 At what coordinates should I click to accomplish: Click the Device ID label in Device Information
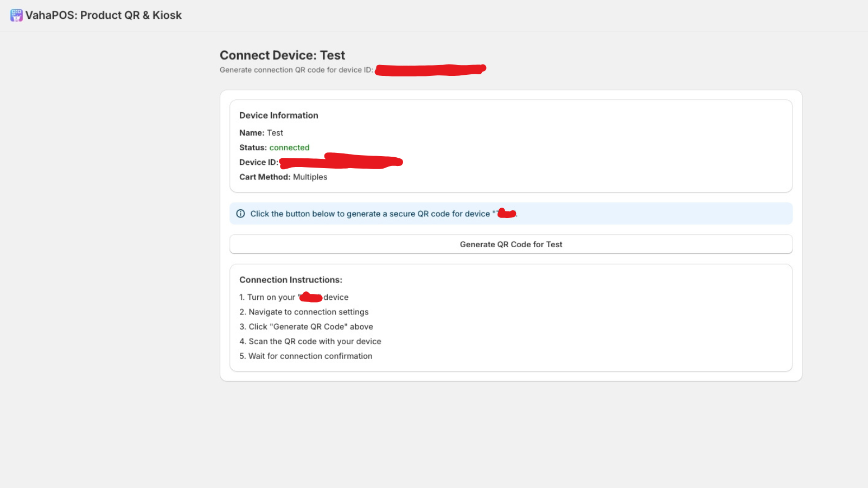point(258,162)
